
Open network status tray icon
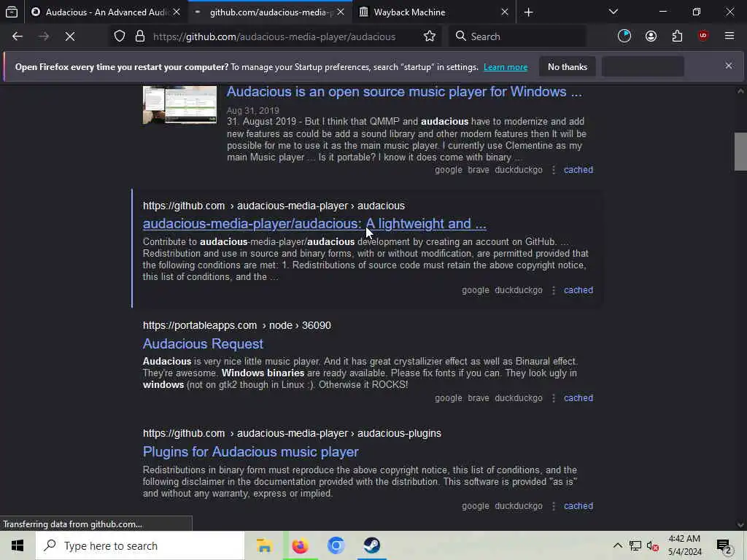tap(635, 545)
